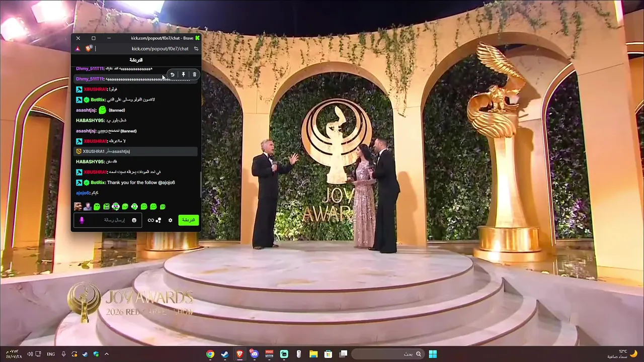Open Microsoft Store from the taskbar
Viewport: 644px width, 362px height.
point(328,354)
